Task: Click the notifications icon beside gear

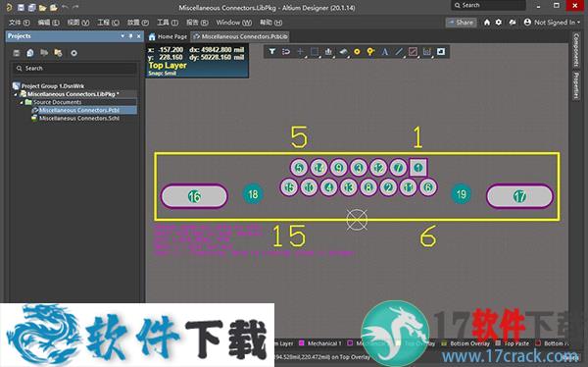Action: point(513,23)
